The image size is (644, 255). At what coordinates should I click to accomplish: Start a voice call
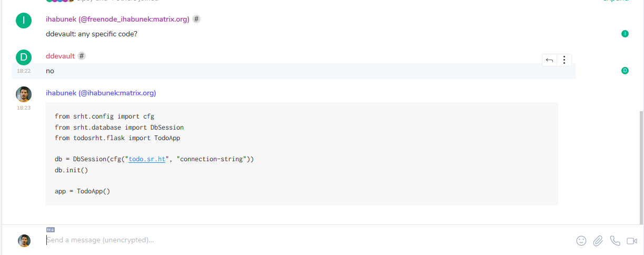(x=615, y=241)
